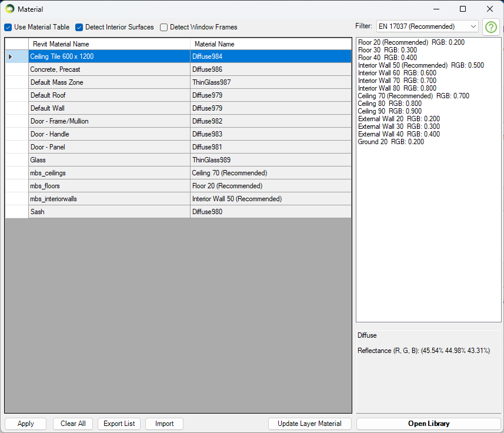This screenshot has height=433, width=504.
Task: Choose Ceiling 90 from the material list
Action: point(373,111)
